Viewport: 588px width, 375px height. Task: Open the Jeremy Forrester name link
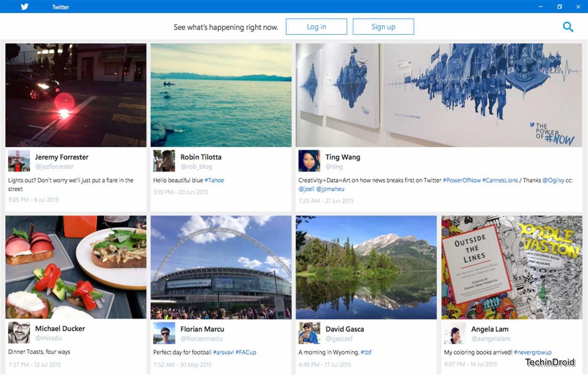coord(62,157)
